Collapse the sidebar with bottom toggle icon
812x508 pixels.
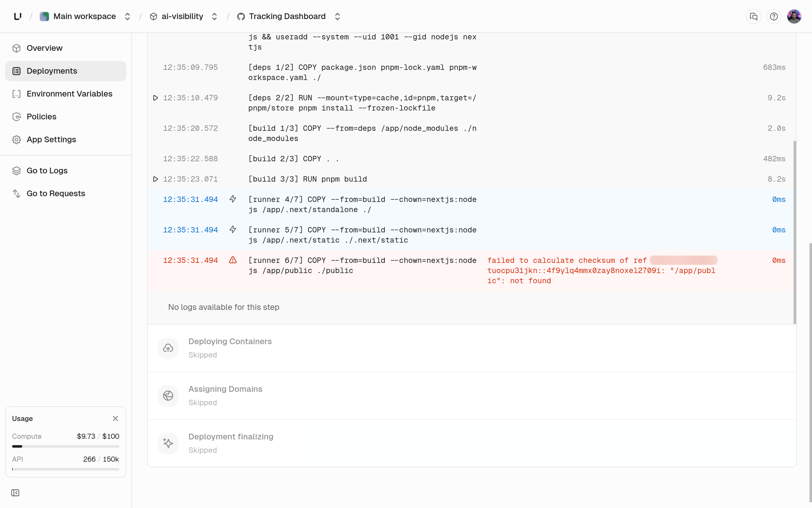tap(15, 493)
